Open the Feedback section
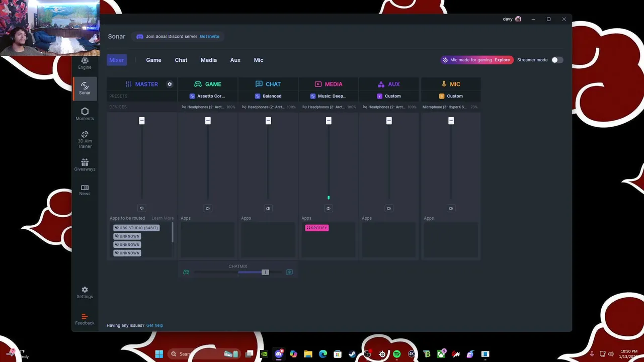Viewport: 644px width, 362px height. pos(85,319)
